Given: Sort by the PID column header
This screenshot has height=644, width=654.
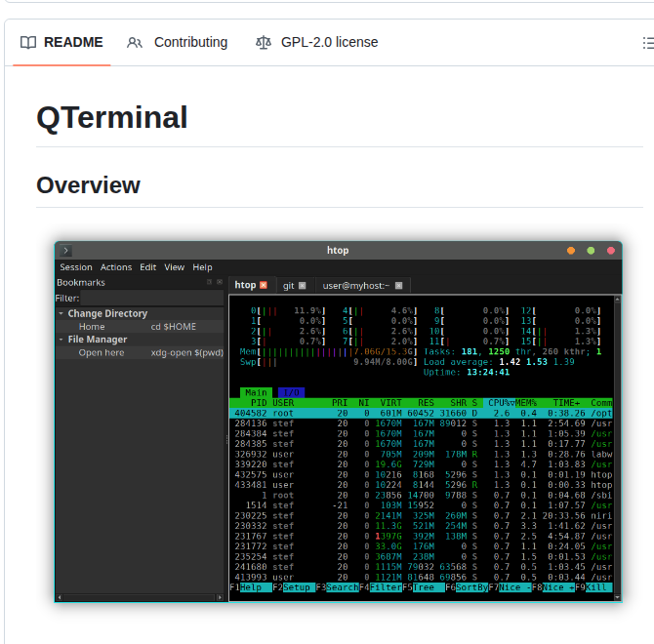Looking at the screenshot, I should 259,403.
